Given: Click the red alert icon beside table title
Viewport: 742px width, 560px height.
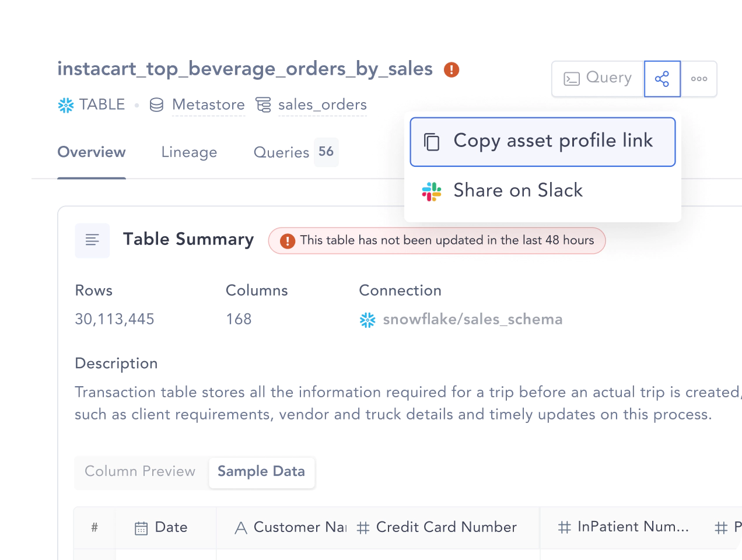Looking at the screenshot, I should (x=452, y=70).
